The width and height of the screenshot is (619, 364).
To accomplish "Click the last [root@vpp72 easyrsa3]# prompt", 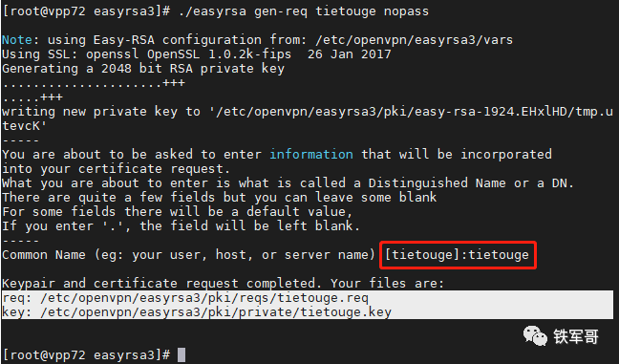I will pos(87,354).
